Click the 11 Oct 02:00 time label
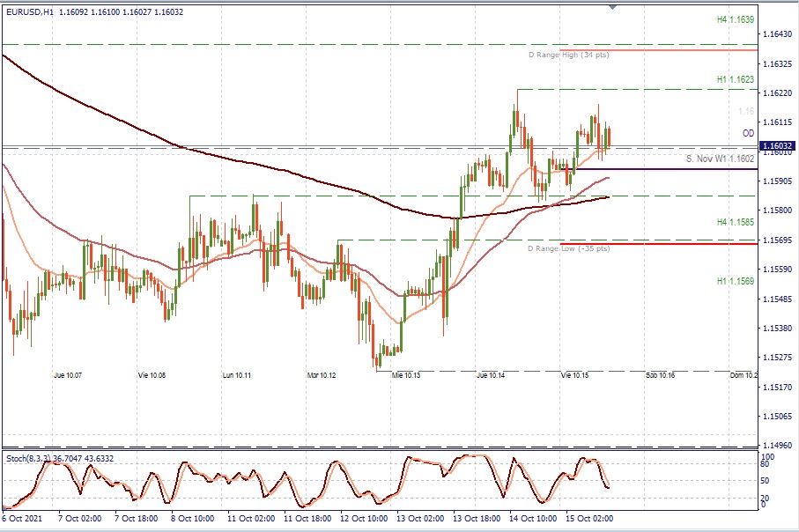 pyautogui.click(x=251, y=519)
